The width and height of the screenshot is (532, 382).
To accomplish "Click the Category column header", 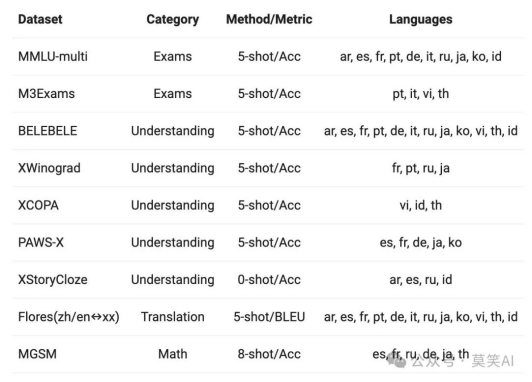I will 173,19.
